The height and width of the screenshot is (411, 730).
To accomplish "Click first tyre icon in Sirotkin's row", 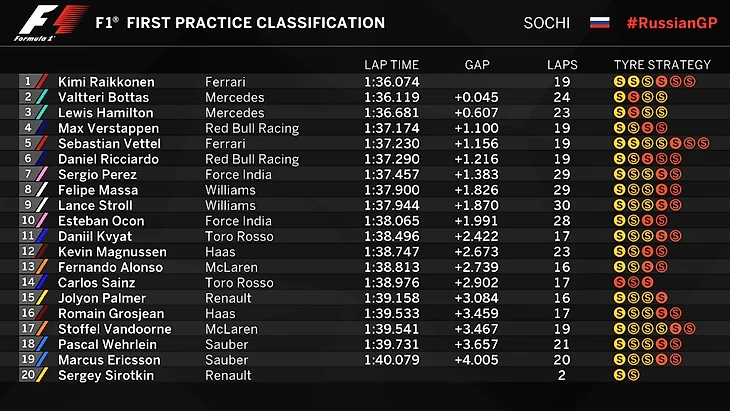I will click(619, 375).
